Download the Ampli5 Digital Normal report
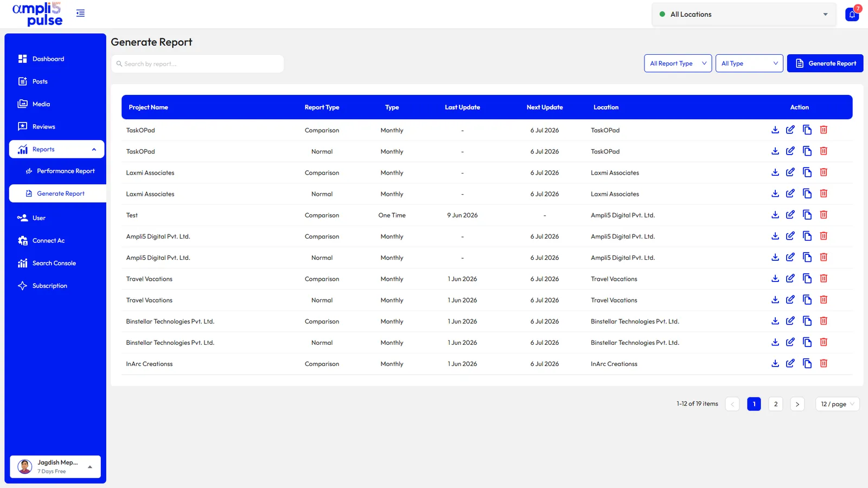Screen dimensions: 868x488 775,258
